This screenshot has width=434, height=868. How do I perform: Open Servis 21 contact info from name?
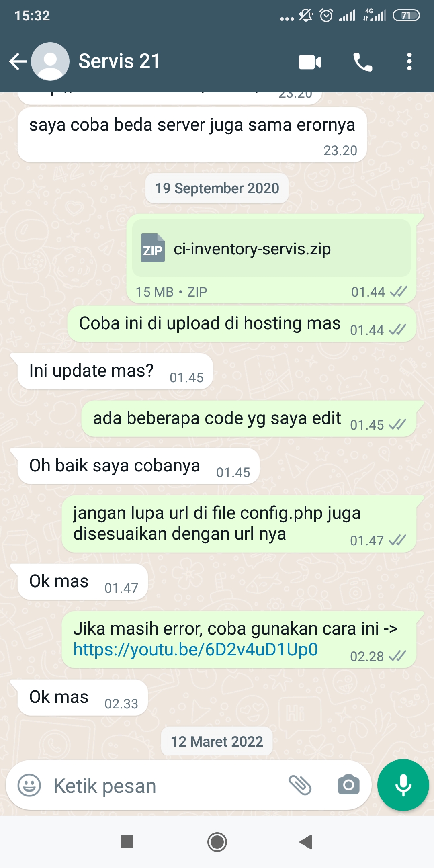tap(119, 61)
